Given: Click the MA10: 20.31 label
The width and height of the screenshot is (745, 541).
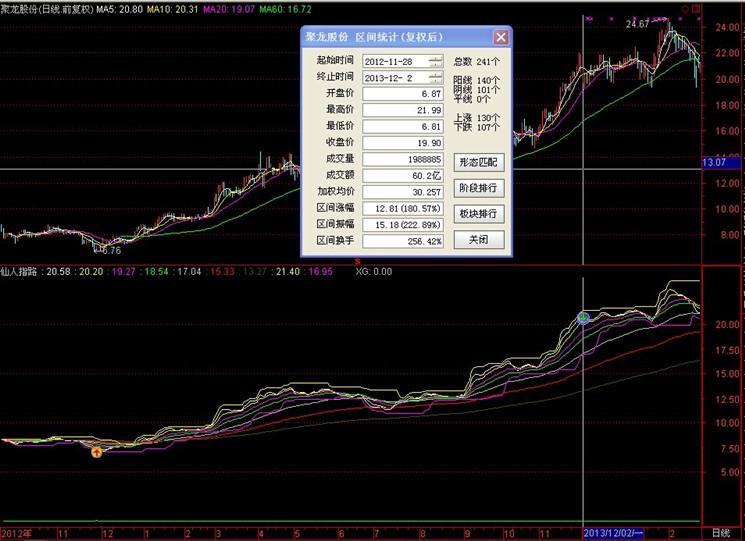Looking at the screenshot, I should click(x=172, y=9).
